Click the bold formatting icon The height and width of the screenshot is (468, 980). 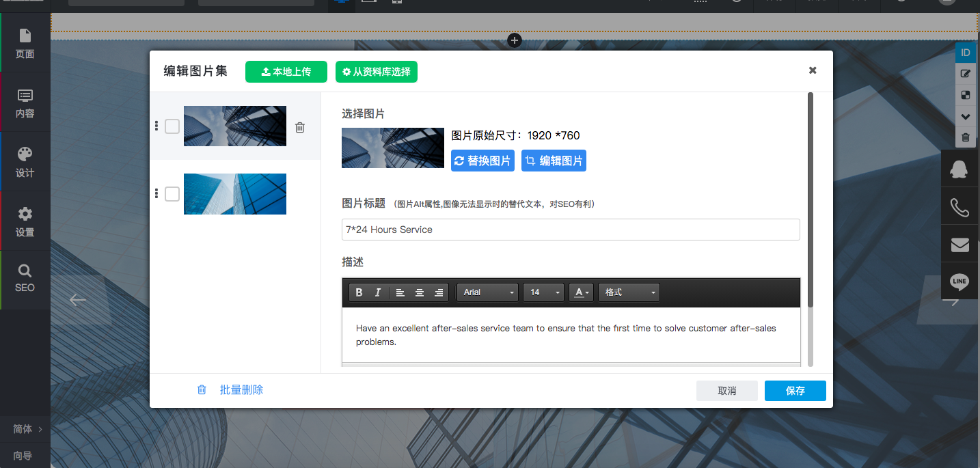point(359,292)
